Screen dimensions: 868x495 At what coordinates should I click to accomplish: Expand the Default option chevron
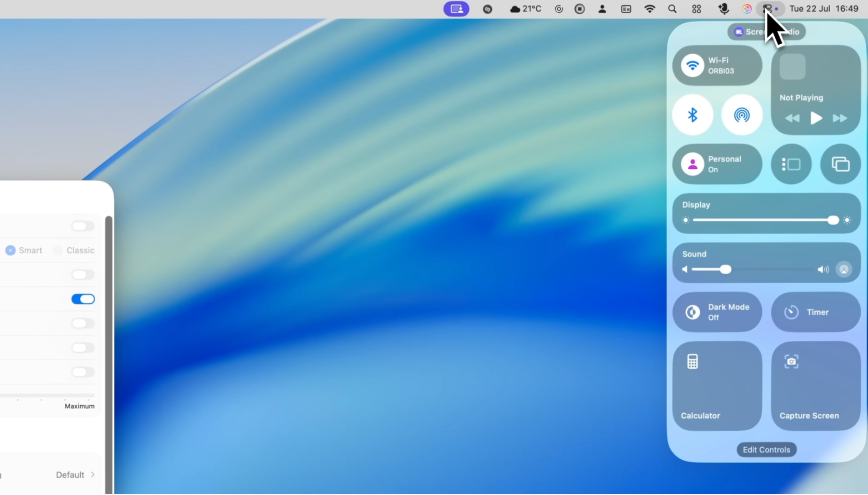(92, 475)
